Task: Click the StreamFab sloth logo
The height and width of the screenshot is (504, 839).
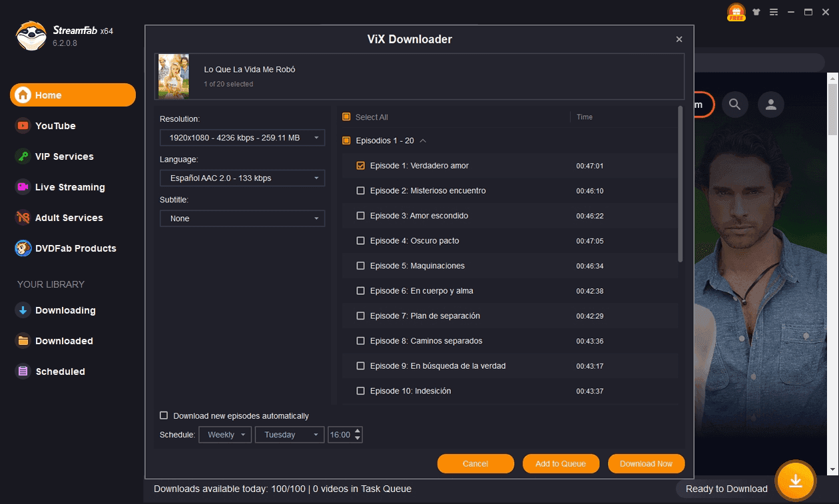Action: coord(31,36)
